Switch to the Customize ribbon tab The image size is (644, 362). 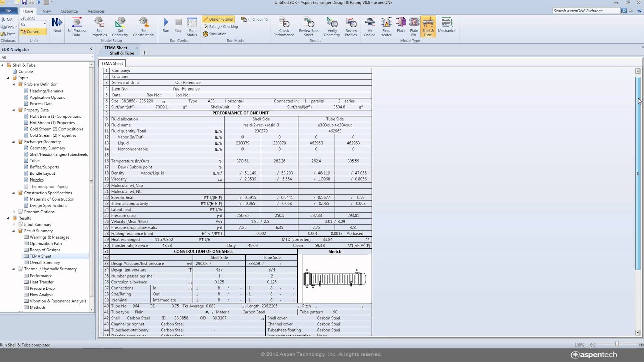click(69, 11)
